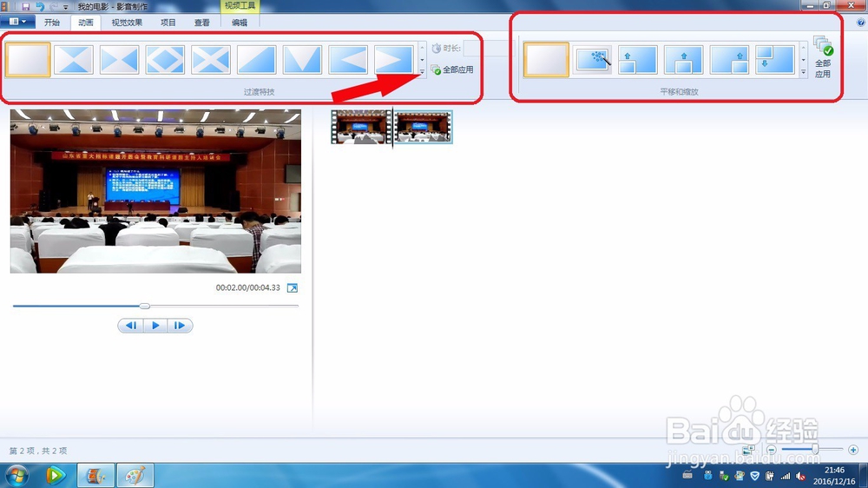This screenshot has height=488, width=868.
Task: Select the 动画 (Animations) ribbon tab
Action: [86, 23]
